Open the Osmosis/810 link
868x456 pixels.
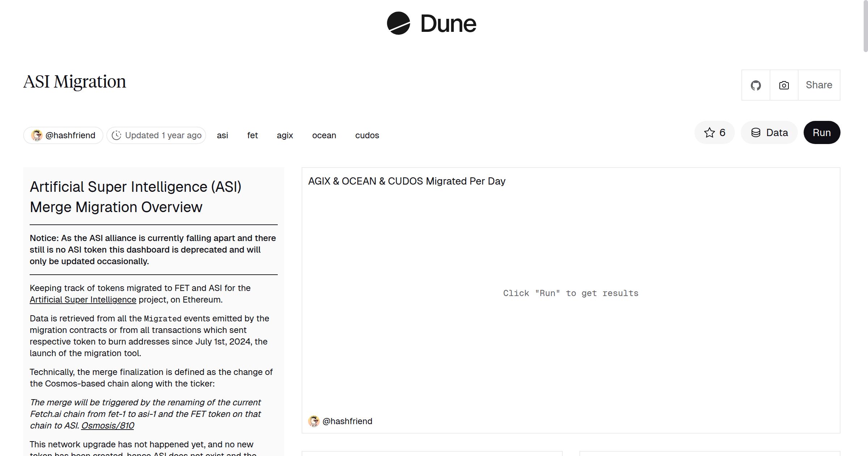[x=107, y=426]
